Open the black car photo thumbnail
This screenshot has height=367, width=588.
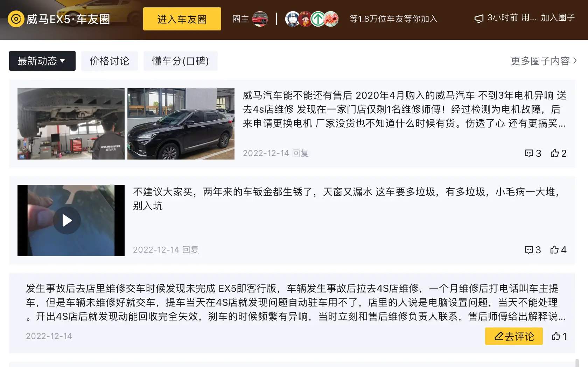pyautogui.click(x=181, y=124)
